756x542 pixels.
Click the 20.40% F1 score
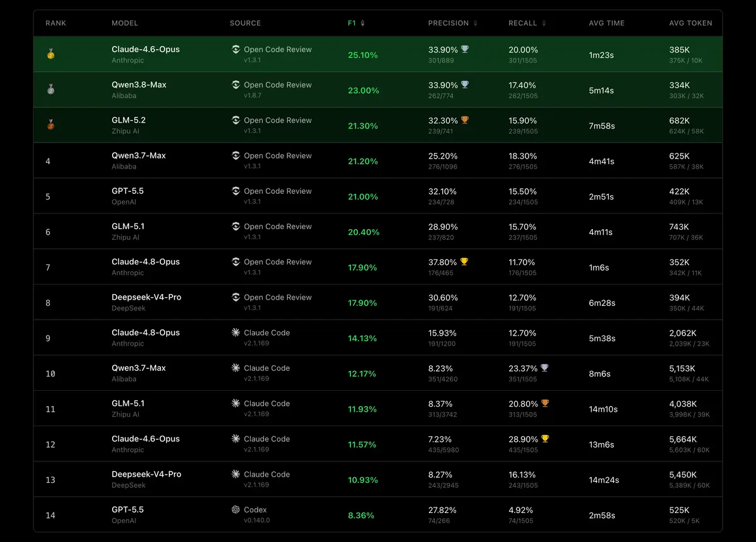[x=364, y=232]
